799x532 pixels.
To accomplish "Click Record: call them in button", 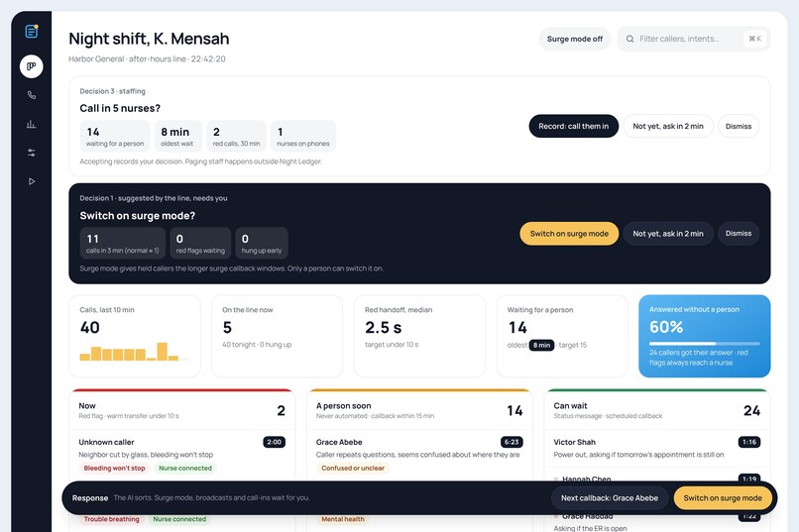I will [x=573, y=126].
